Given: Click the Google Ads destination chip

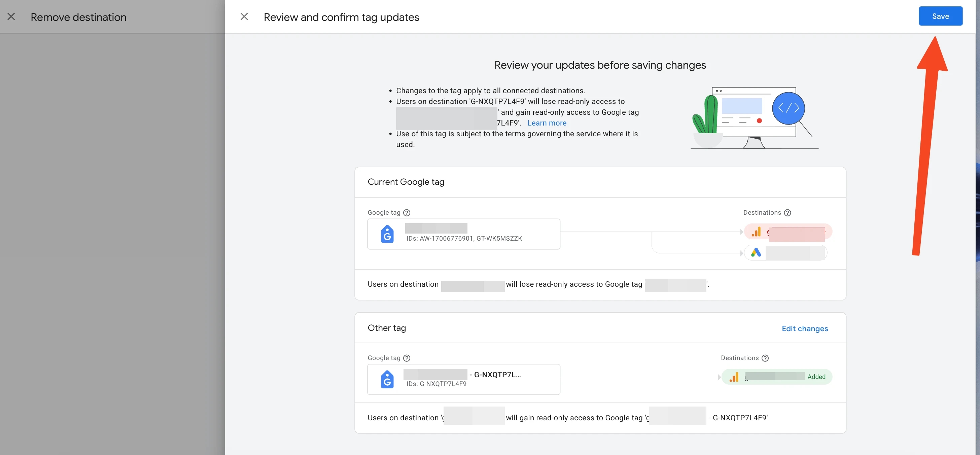Looking at the screenshot, I should (785, 253).
